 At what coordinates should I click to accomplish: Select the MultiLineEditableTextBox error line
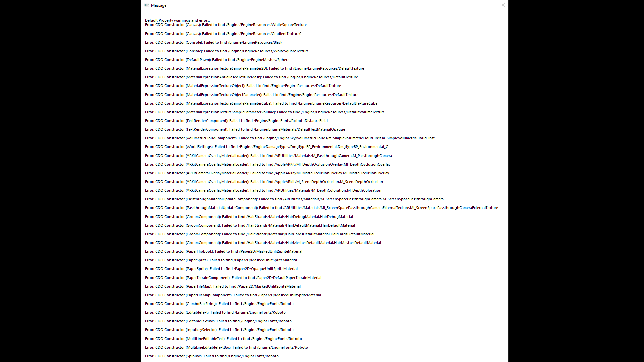click(x=226, y=347)
